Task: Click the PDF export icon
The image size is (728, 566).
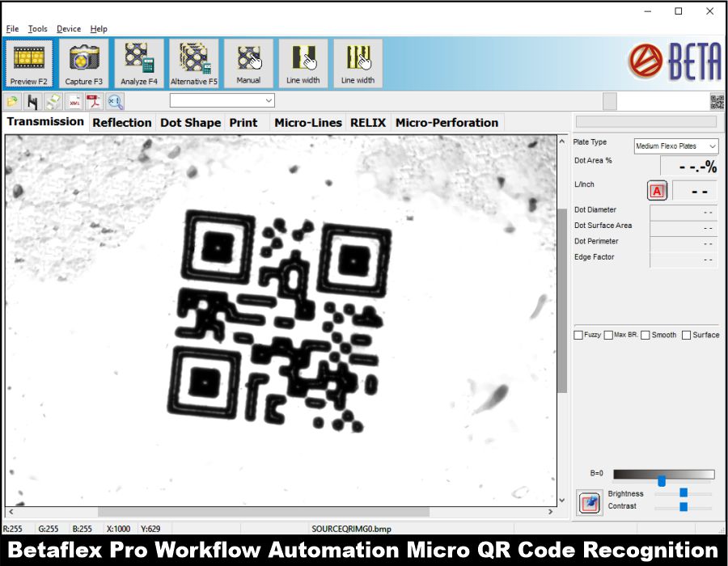Action: tap(94, 101)
